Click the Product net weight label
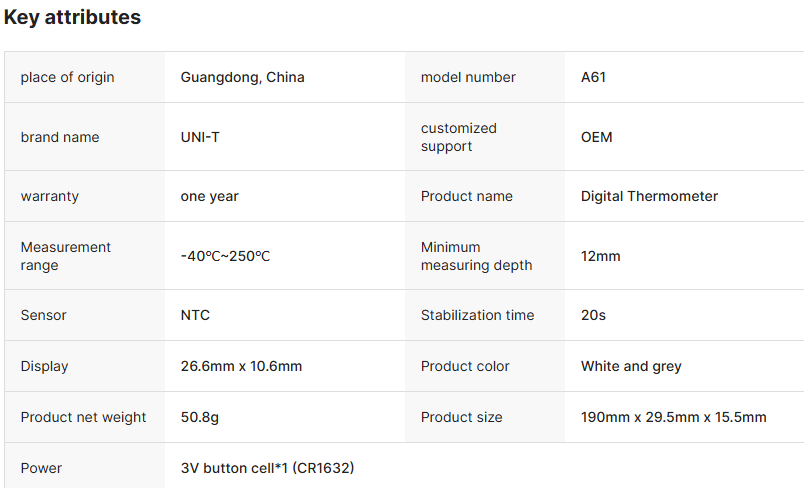The width and height of the screenshot is (804, 488). (x=83, y=417)
